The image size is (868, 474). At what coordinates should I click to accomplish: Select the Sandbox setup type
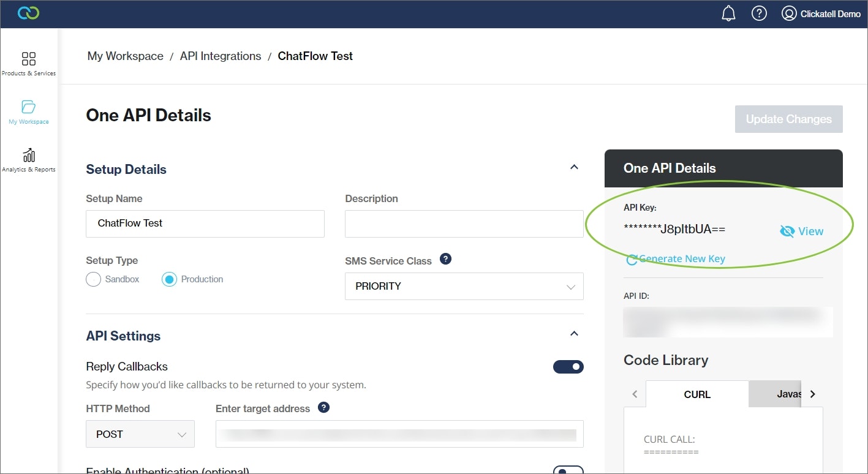(x=93, y=279)
